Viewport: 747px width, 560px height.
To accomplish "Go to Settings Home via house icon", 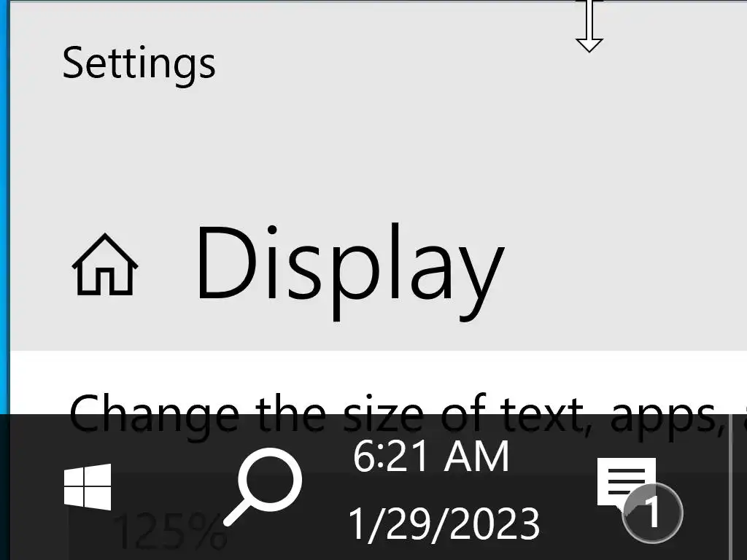I will point(105,265).
